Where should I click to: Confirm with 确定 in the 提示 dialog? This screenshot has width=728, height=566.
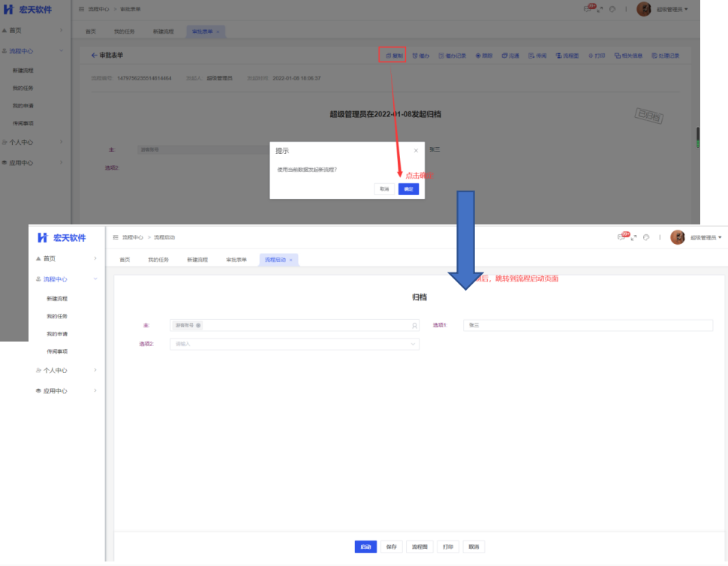coord(408,189)
